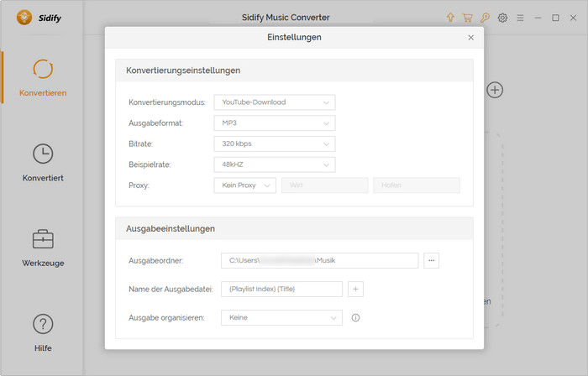Open the Konvertieren sidebar section
The height and width of the screenshot is (376, 588).
coord(43,77)
